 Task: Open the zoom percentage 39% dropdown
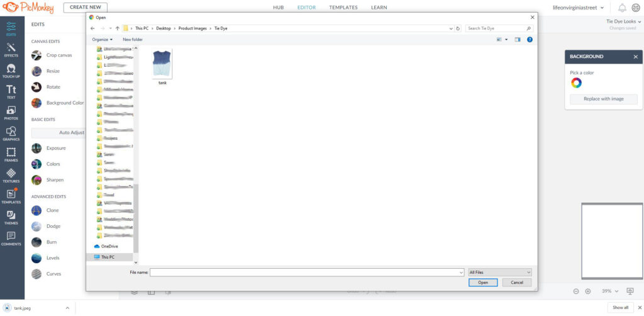click(x=609, y=291)
